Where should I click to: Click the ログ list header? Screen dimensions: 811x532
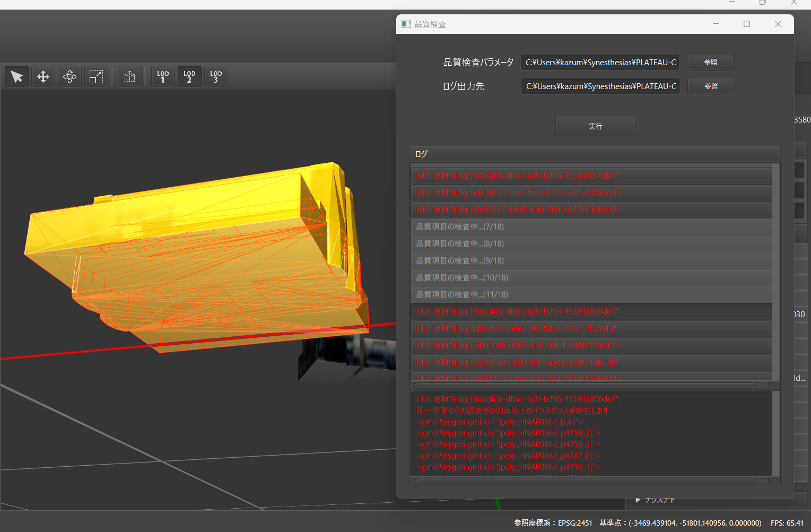point(595,154)
